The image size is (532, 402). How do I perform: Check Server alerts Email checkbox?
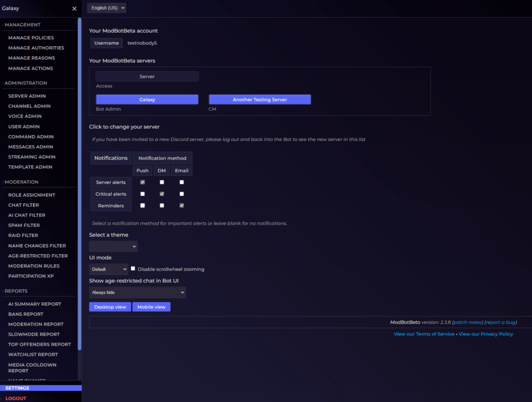182,182
